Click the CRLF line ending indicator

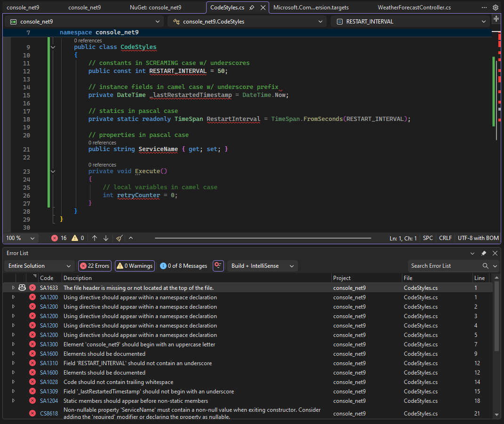[445, 238]
